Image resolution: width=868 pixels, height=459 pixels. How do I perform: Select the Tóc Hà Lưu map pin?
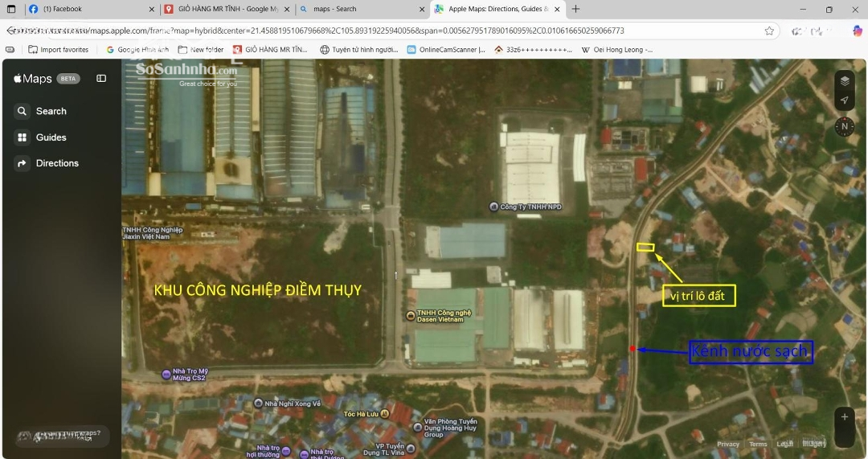pos(385,414)
